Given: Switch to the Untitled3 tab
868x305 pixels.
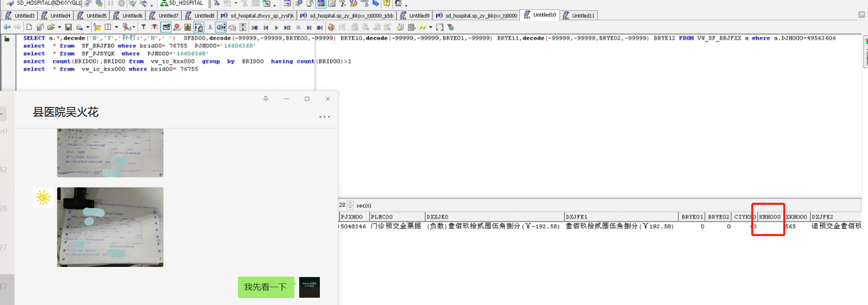Looking at the screenshot, I should click(x=20, y=15).
